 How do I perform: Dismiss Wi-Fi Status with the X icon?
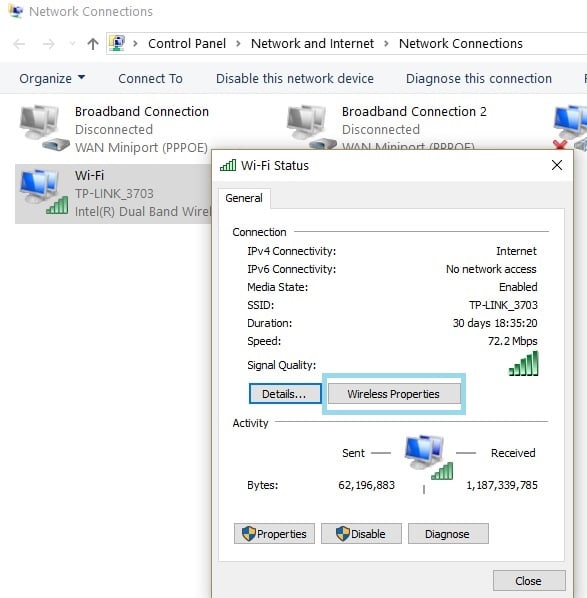(556, 165)
